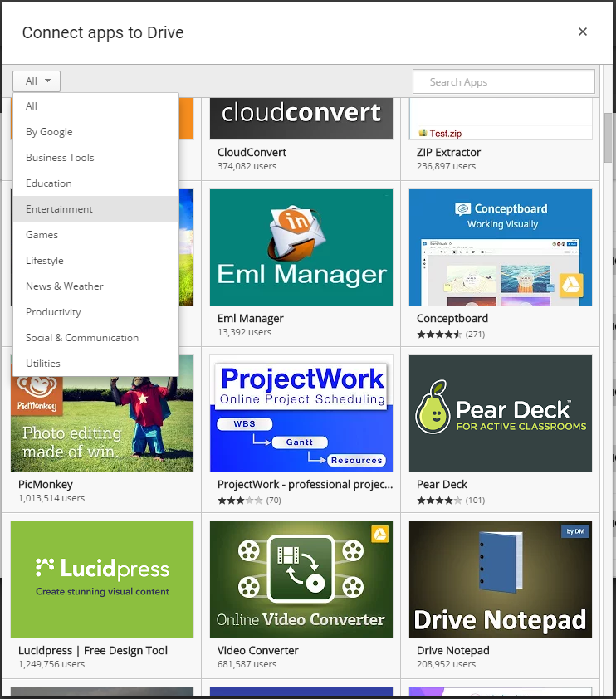Click the 1,013,514 users count
The height and width of the screenshot is (699, 616).
tap(51, 498)
